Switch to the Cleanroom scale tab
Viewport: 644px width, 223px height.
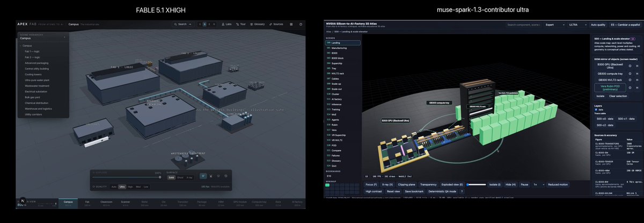106,203
